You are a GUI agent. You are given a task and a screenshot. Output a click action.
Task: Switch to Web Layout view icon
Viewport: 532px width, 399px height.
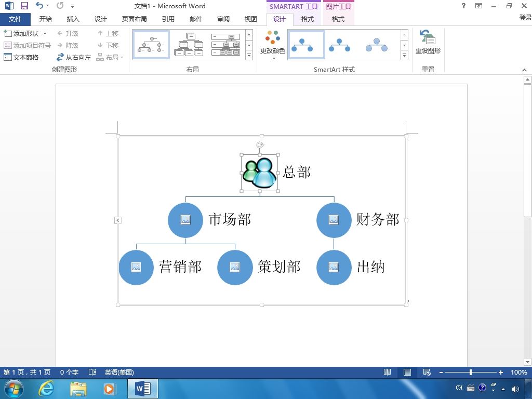(427, 372)
